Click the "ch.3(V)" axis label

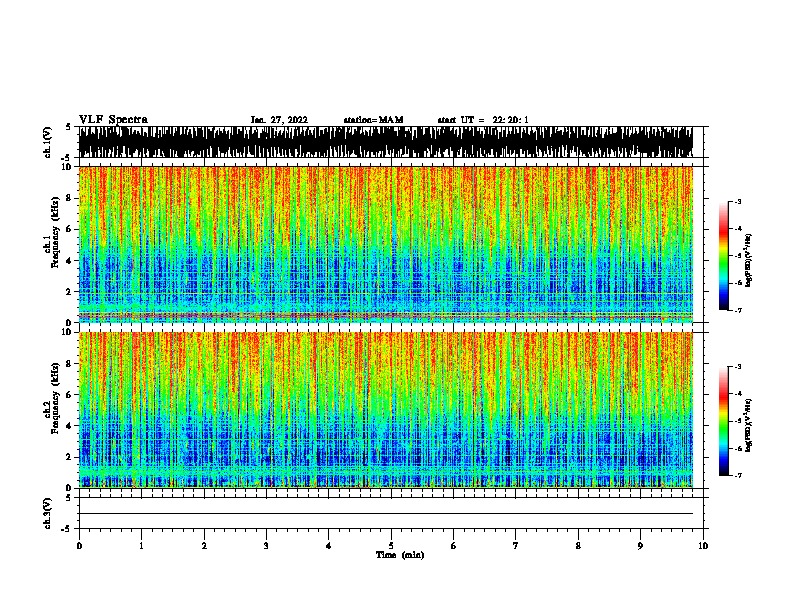click(47, 514)
